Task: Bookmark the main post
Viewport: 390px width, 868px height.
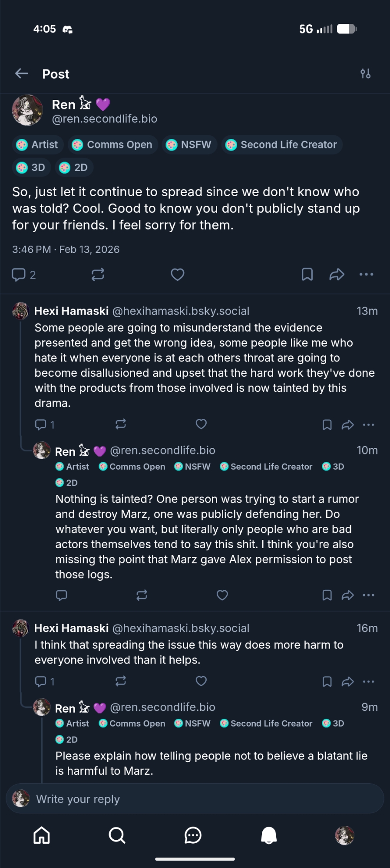Action: pyautogui.click(x=307, y=274)
